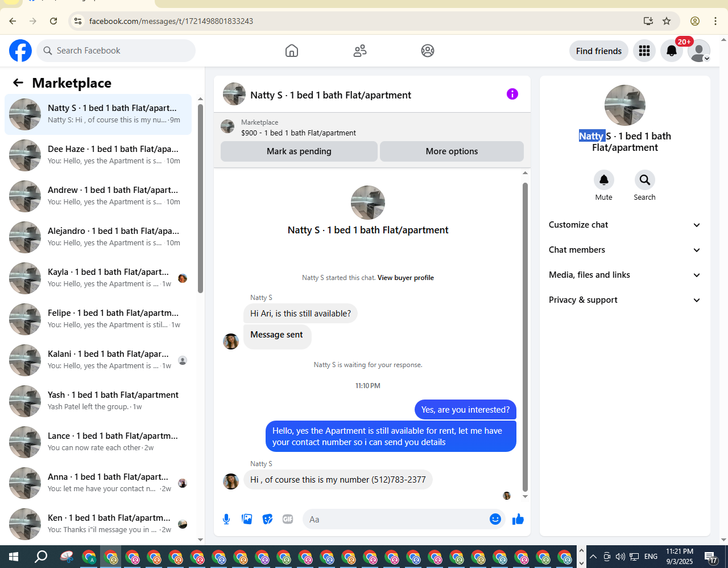Image resolution: width=728 pixels, height=568 pixels.
Task: Open Windows Start button
Action: tap(14, 557)
